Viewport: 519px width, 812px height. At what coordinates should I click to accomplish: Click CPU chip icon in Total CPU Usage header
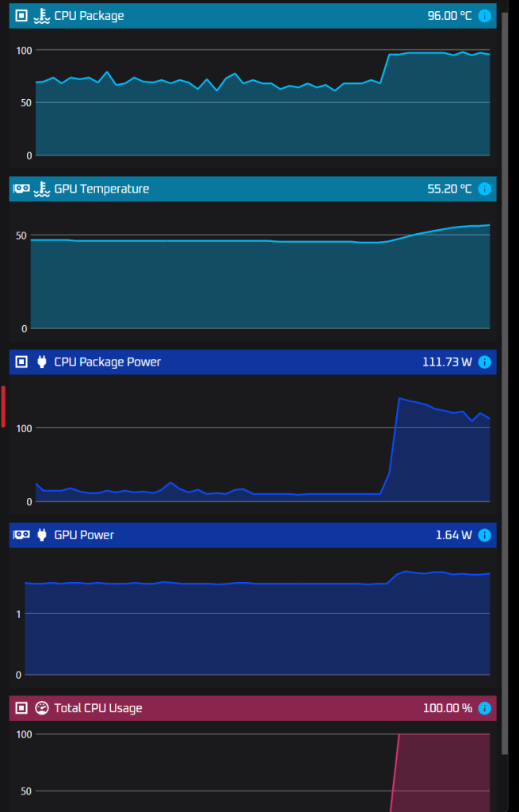pyautogui.click(x=21, y=708)
